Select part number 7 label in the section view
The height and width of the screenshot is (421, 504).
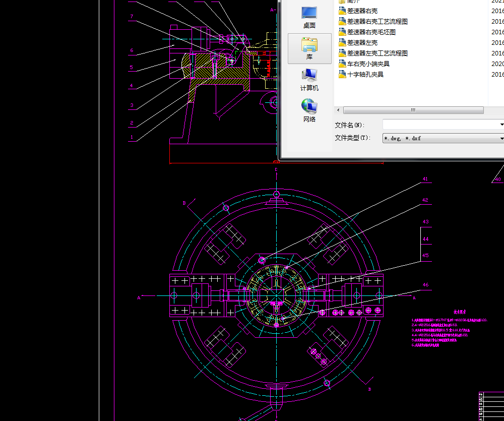pos(132,17)
